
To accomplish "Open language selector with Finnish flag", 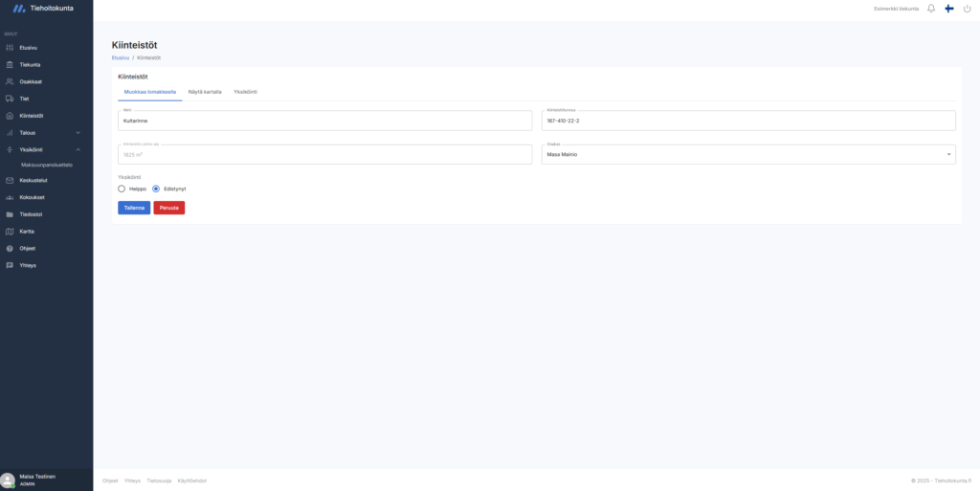I will [x=948, y=9].
